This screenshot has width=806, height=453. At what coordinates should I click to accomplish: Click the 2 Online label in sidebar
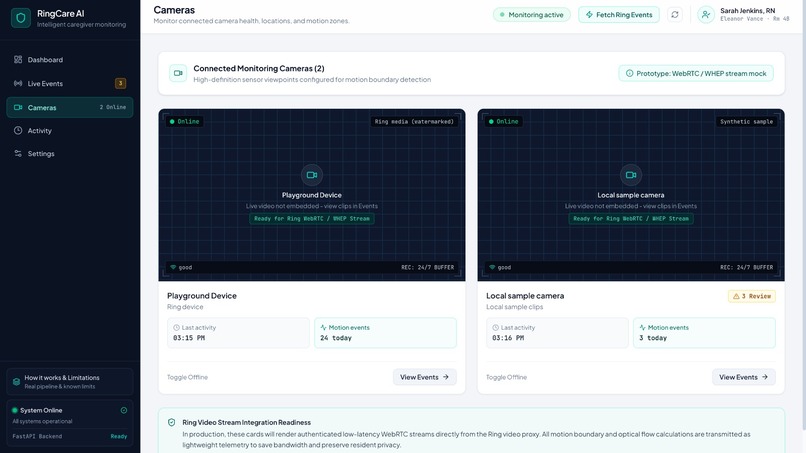(x=113, y=107)
